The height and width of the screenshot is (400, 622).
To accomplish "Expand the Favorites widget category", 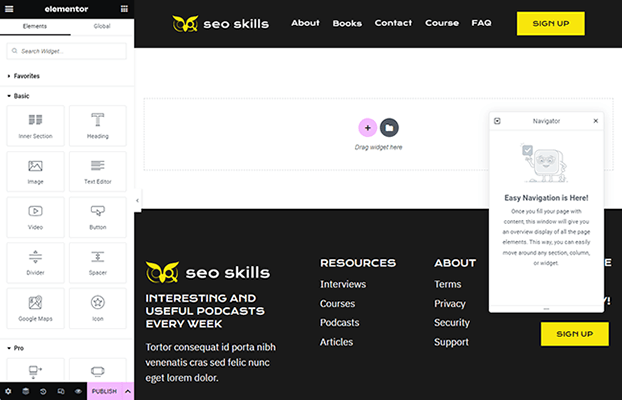I will 20,76.
